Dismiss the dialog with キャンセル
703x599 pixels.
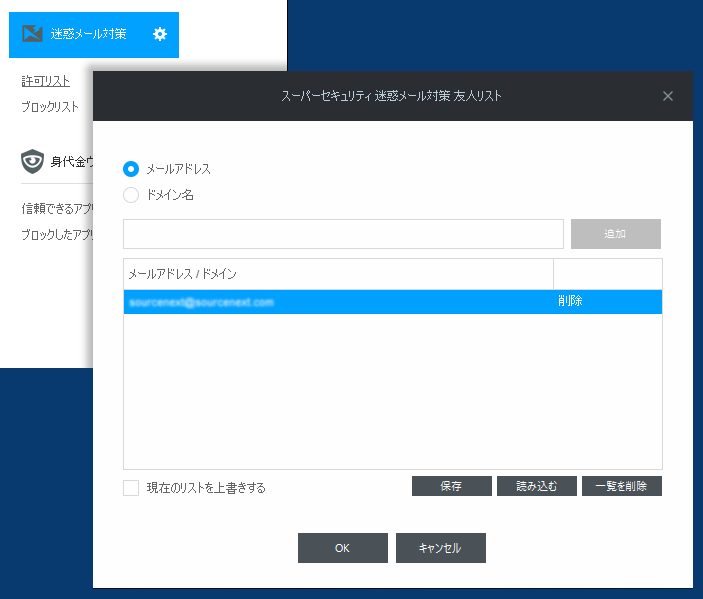pos(440,548)
